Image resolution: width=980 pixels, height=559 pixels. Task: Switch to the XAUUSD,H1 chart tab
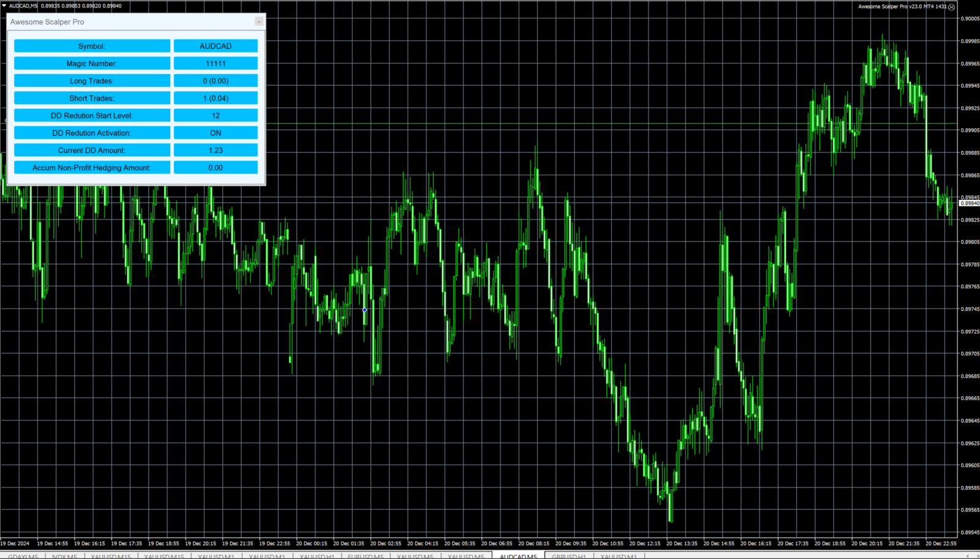point(317,556)
